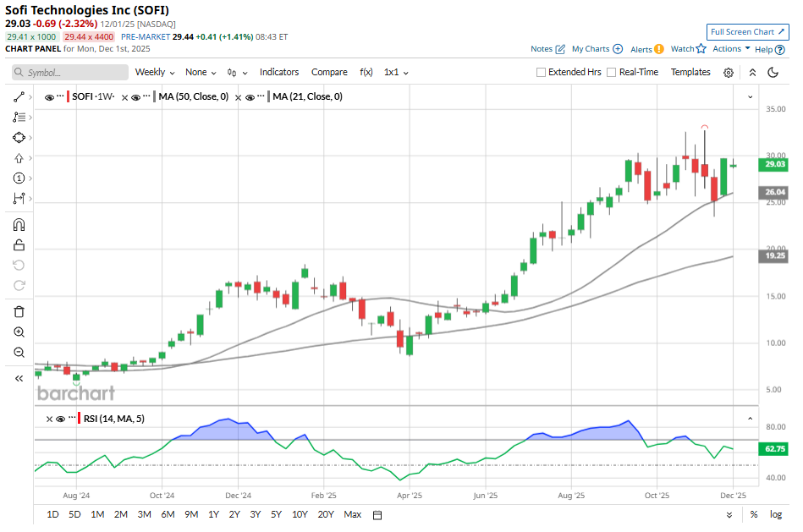803x532 pixels.
Task: Open the Compare menu
Action: 329,72
